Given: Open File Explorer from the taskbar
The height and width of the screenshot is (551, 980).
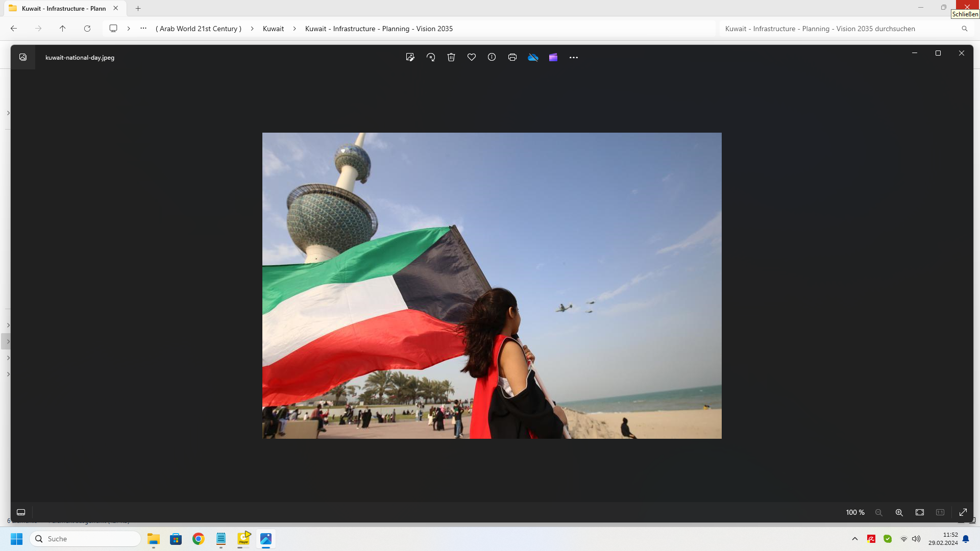Looking at the screenshot, I should point(154,539).
